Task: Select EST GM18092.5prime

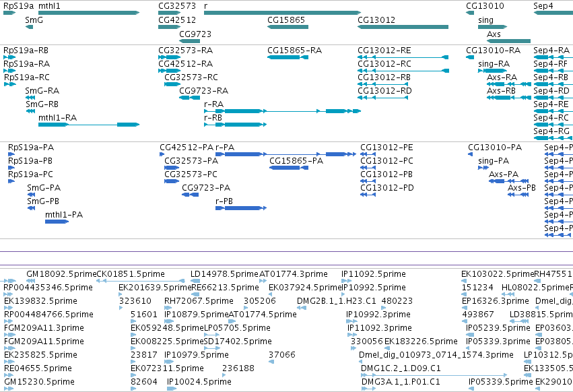Action: tap(61, 274)
